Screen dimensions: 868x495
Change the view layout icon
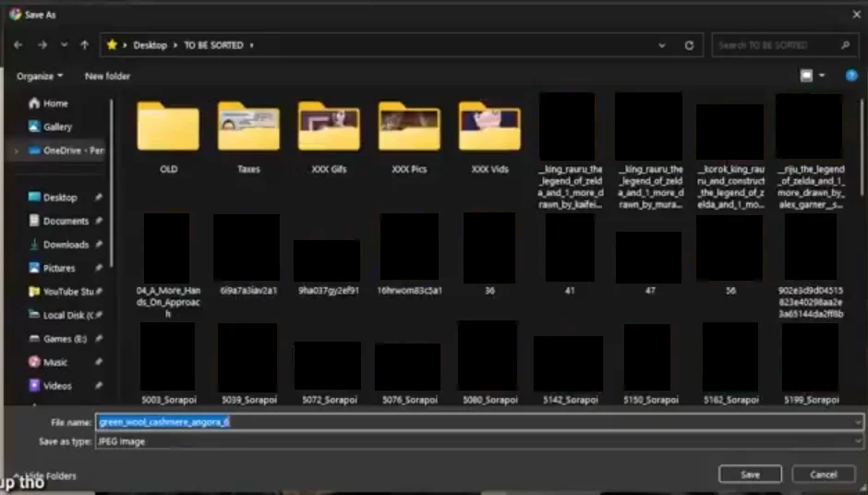tap(806, 76)
